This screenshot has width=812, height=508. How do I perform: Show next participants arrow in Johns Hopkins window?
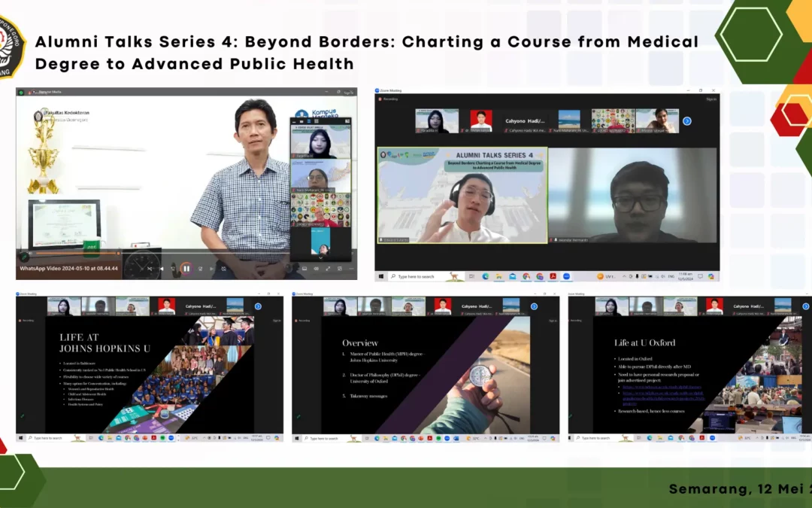coord(258,306)
